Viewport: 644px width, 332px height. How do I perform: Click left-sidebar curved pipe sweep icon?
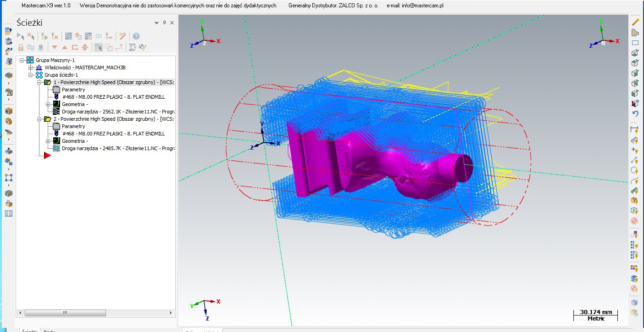point(9,51)
